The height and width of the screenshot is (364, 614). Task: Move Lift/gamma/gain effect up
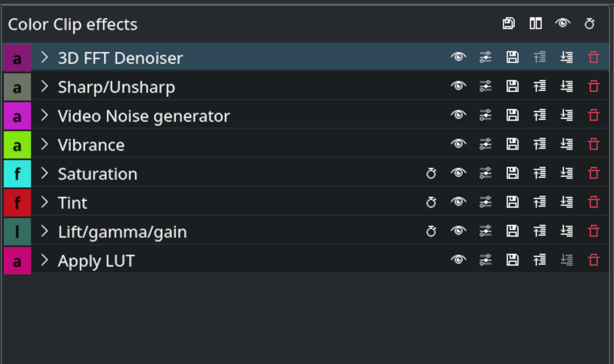click(539, 231)
